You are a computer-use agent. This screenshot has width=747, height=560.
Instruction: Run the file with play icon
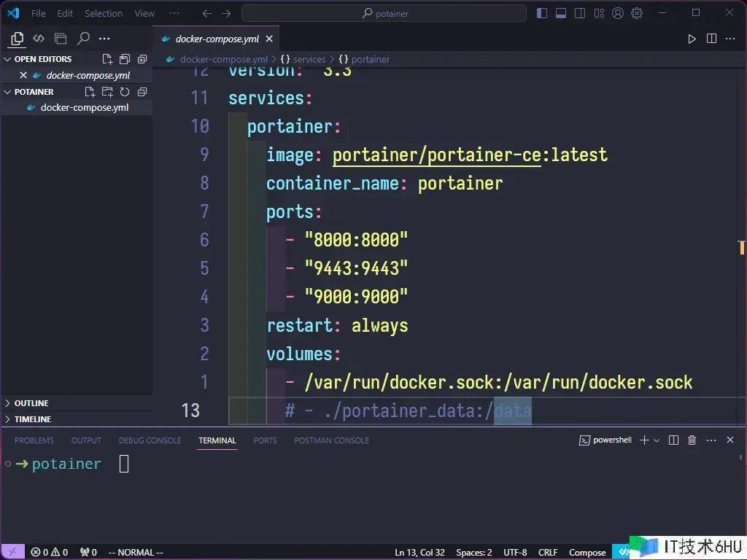(x=692, y=39)
